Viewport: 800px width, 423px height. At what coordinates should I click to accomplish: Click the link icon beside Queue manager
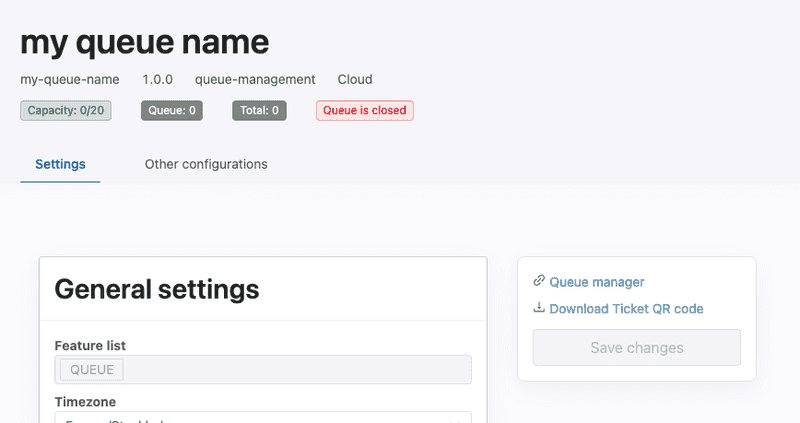coord(539,281)
